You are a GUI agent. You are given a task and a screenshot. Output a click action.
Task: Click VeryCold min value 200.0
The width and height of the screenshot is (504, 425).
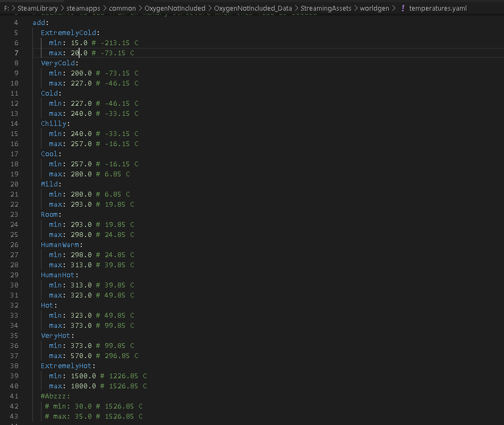point(81,73)
